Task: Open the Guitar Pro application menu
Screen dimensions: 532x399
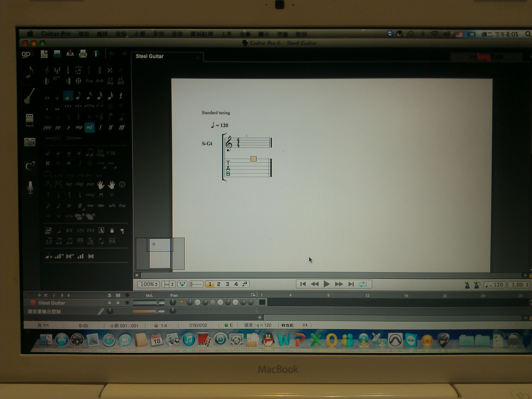Action: tap(56, 34)
